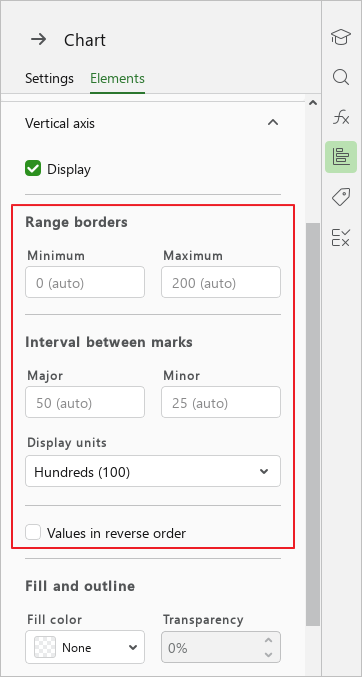Open the tag icon panel
This screenshot has width=362, height=677.
[x=341, y=197]
